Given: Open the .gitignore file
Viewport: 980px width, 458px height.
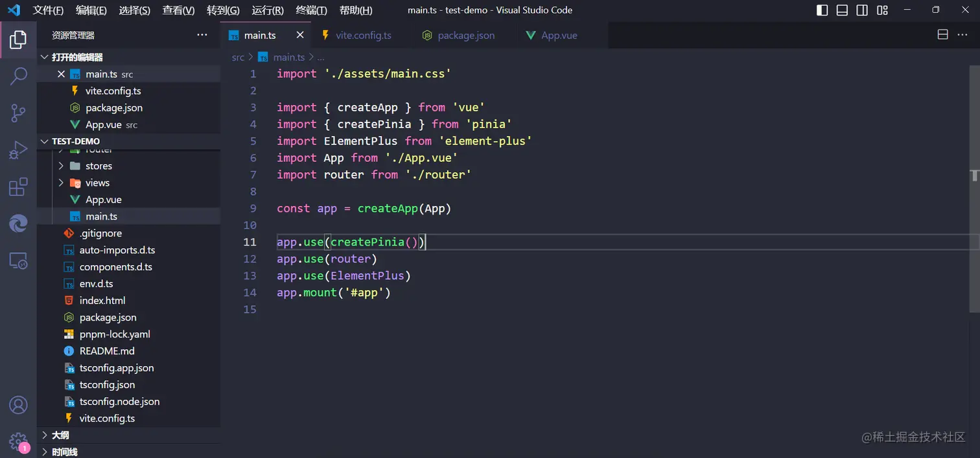Looking at the screenshot, I should (x=128, y=233).
